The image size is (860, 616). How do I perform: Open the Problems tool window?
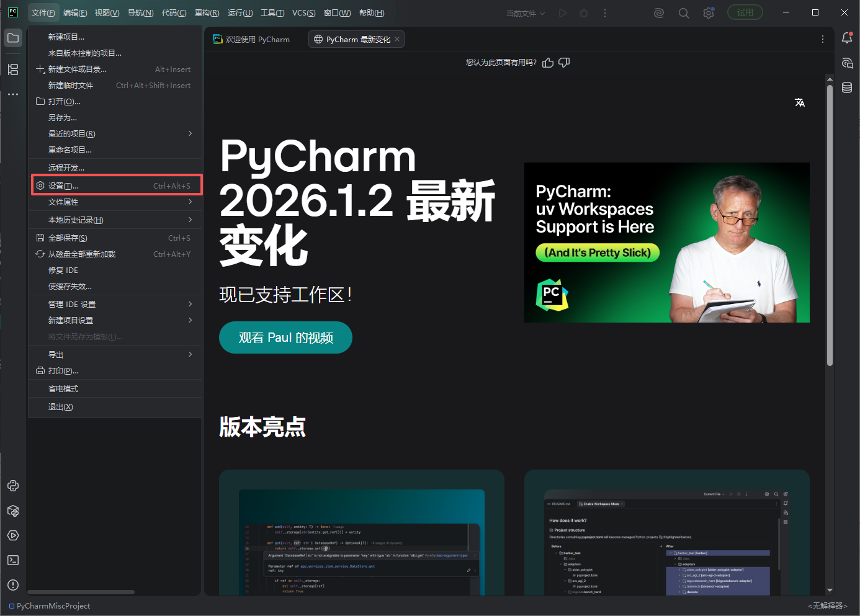(x=13, y=585)
